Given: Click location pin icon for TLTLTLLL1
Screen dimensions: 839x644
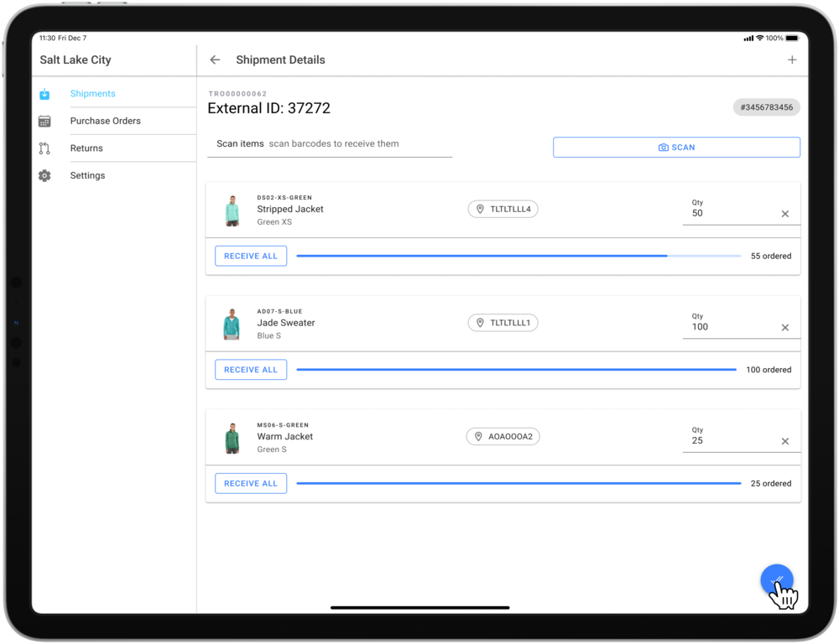Looking at the screenshot, I should pyautogui.click(x=480, y=323).
